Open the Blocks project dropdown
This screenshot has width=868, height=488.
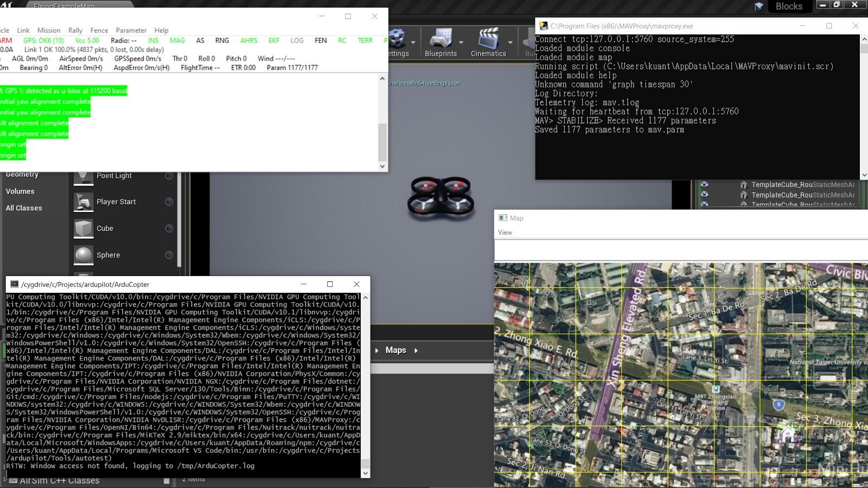tap(789, 7)
